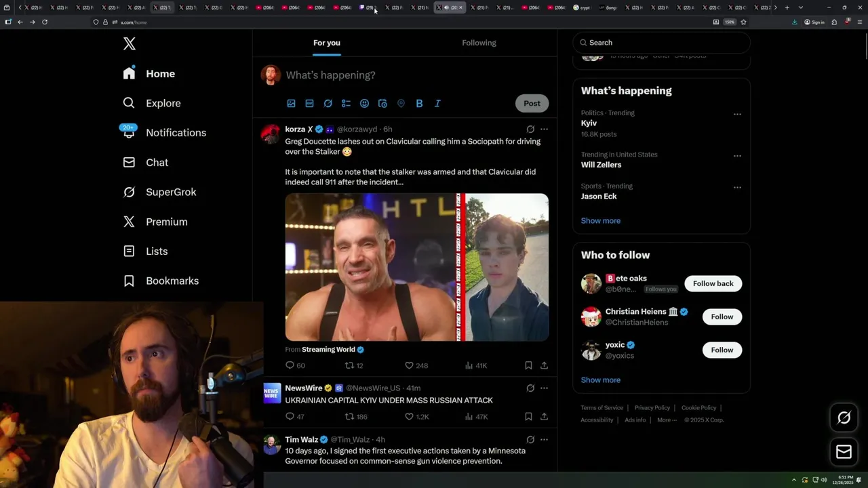Open more menu on NewsWire post
Image resolution: width=868 pixels, height=488 pixels.
point(544,388)
